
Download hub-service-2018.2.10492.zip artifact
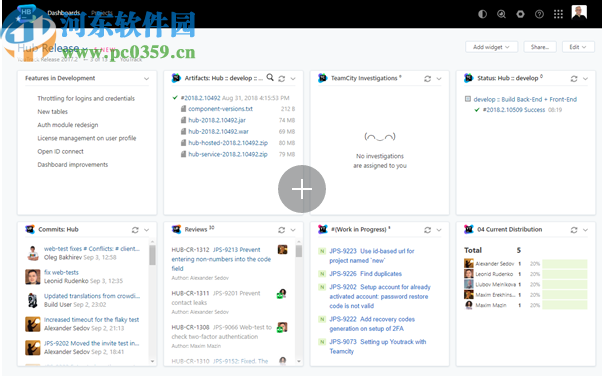coord(228,154)
